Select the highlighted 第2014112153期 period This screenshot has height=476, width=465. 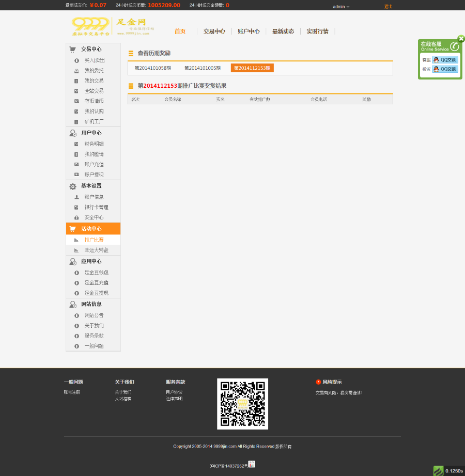click(x=252, y=68)
